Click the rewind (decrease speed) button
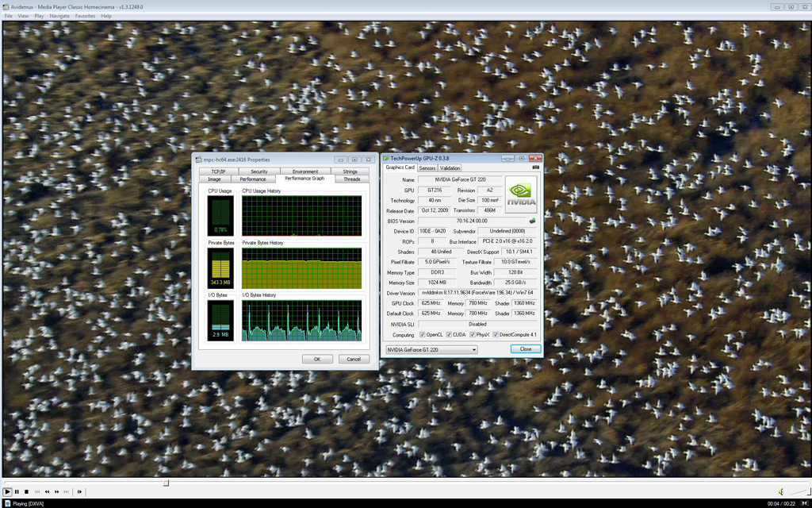The width and height of the screenshot is (812, 508). tap(47, 492)
